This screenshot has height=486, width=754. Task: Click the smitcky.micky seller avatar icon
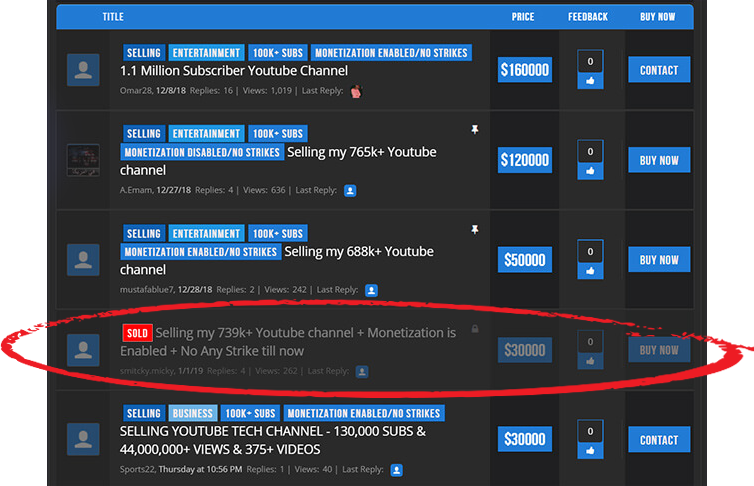click(x=83, y=350)
